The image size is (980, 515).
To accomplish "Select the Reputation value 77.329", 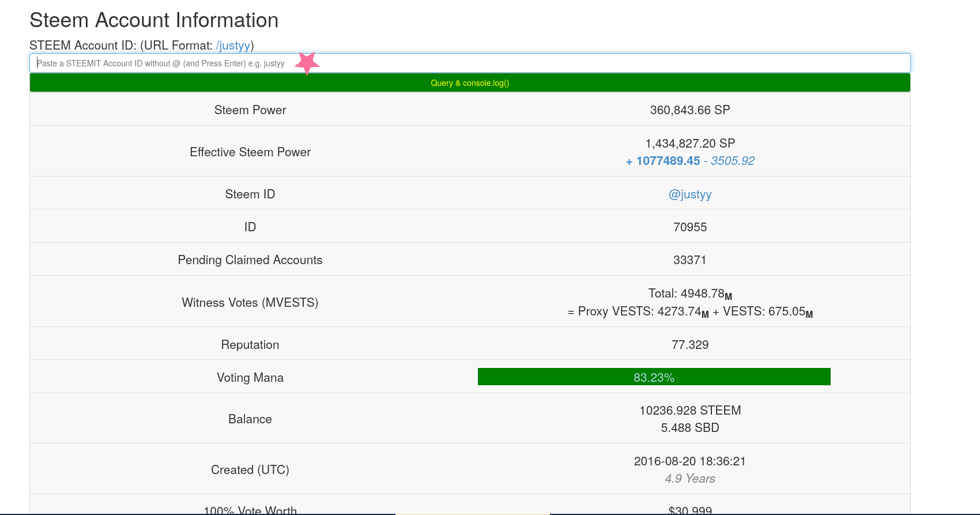I will pos(690,345).
